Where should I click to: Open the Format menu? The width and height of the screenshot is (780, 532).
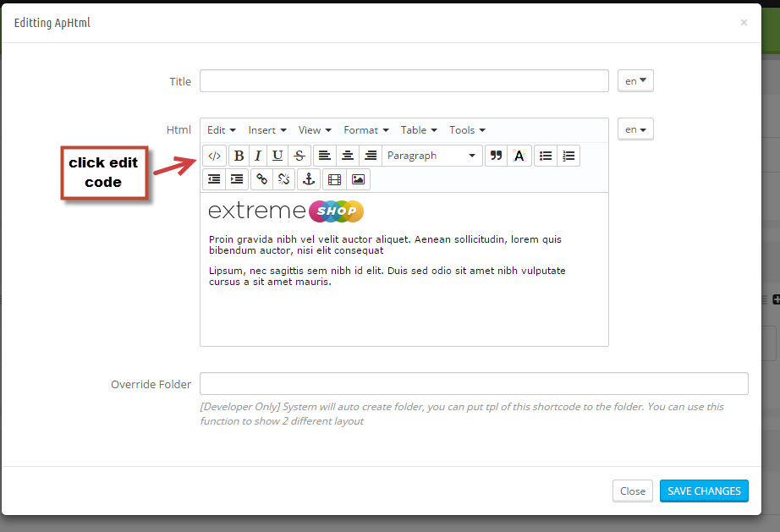coord(366,130)
